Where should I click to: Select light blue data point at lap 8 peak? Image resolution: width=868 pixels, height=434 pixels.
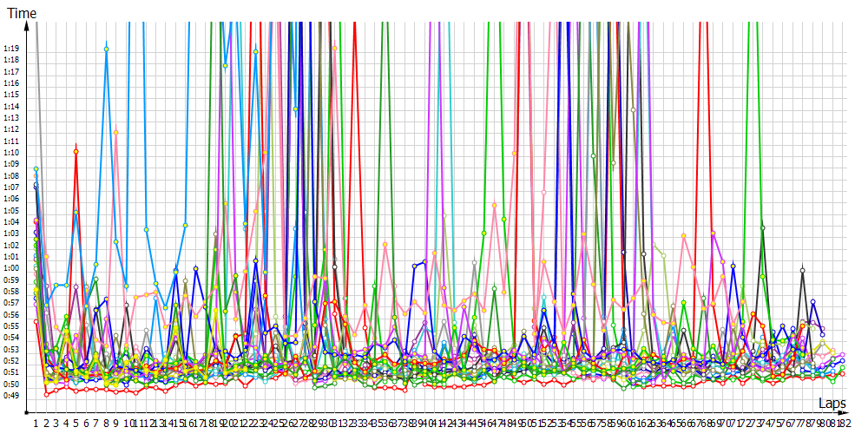tap(106, 49)
